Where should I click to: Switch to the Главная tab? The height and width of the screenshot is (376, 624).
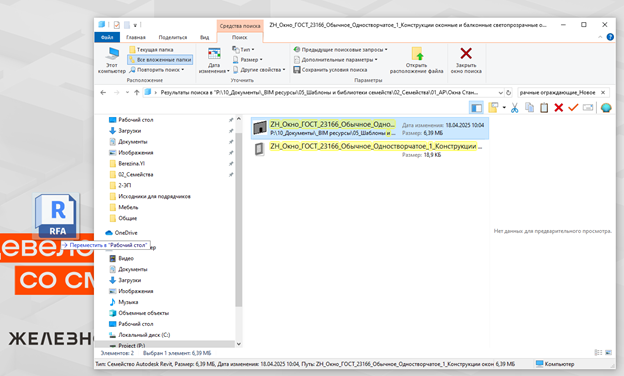(x=136, y=37)
